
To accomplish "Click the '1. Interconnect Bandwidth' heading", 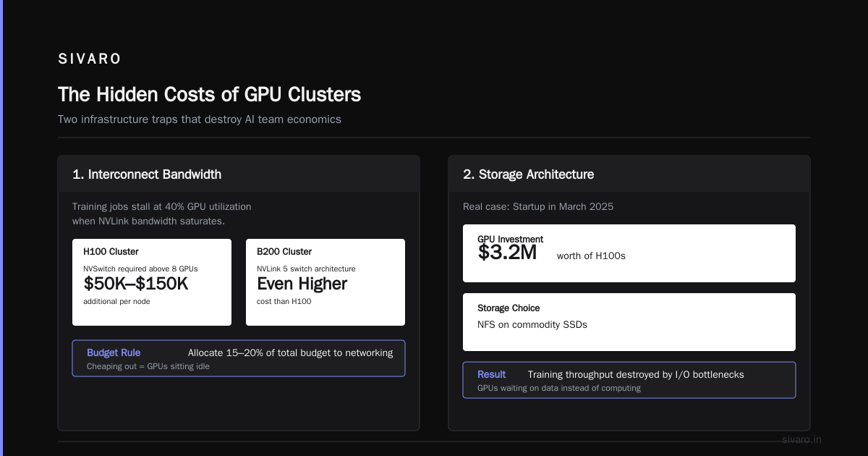I will point(147,174).
